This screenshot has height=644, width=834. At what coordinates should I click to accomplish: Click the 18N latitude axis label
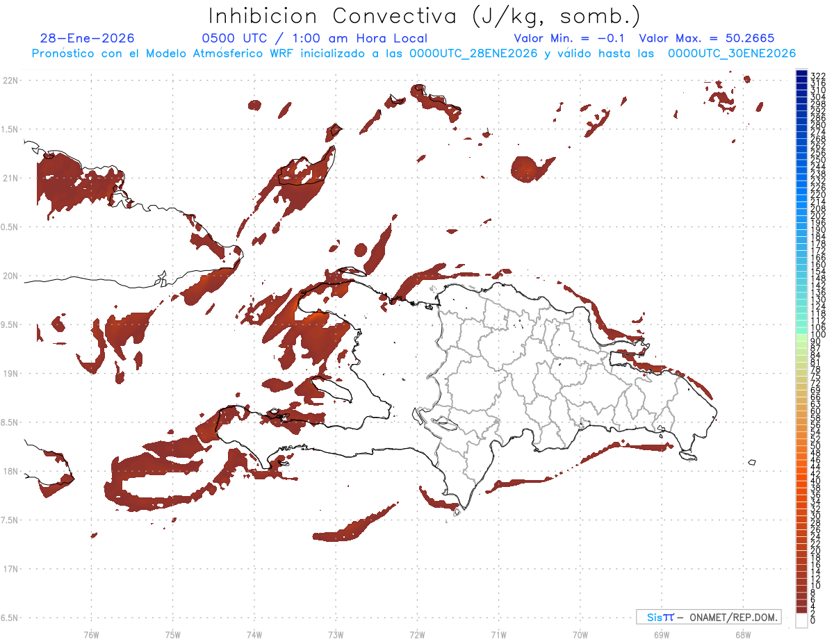(x=10, y=471)
